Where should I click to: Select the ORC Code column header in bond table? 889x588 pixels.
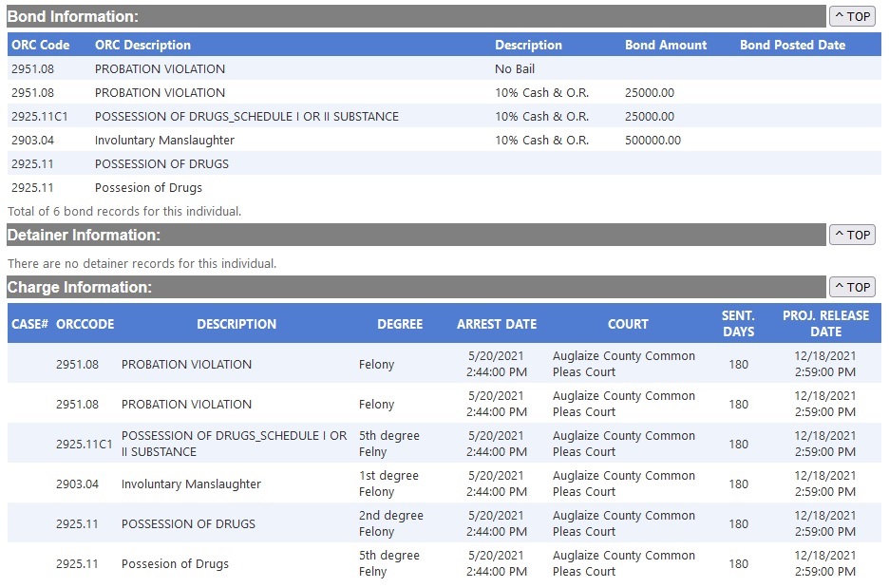click(x=41, y=45)
